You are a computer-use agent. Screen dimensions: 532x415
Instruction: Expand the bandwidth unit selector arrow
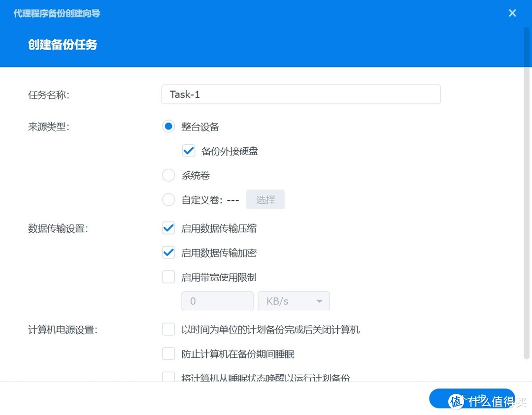[x=319, y=301]
